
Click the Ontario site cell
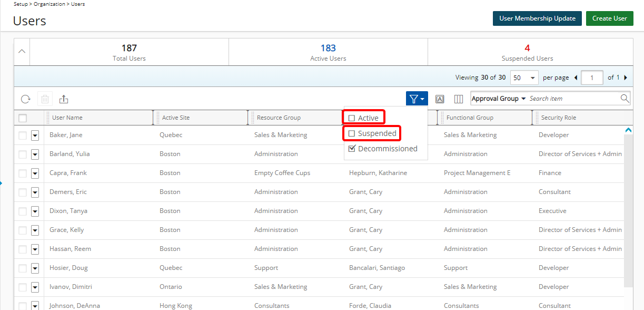pos(171,287)
